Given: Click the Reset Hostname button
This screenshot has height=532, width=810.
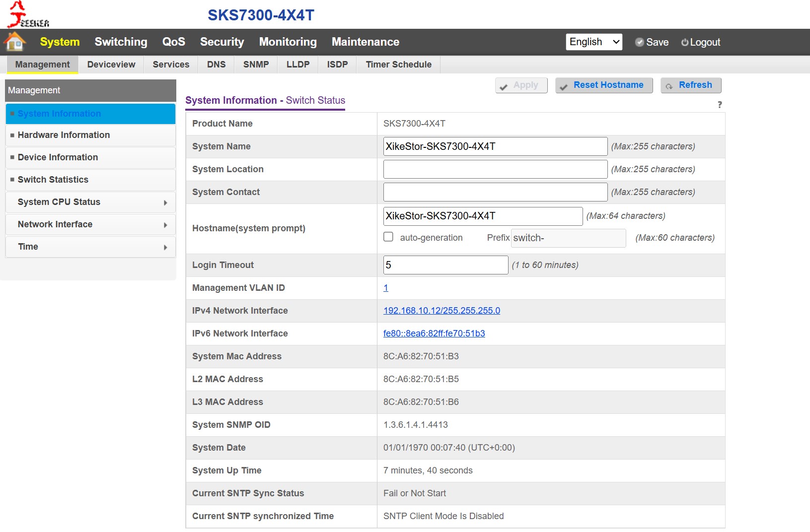Looking at the screenshot, I should pos(604,85).
